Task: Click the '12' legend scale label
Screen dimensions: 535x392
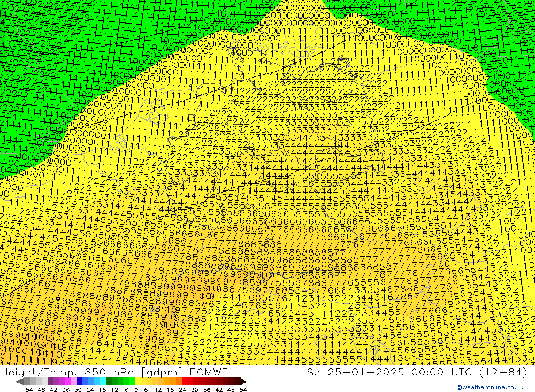Action: (x=158, y=390)
